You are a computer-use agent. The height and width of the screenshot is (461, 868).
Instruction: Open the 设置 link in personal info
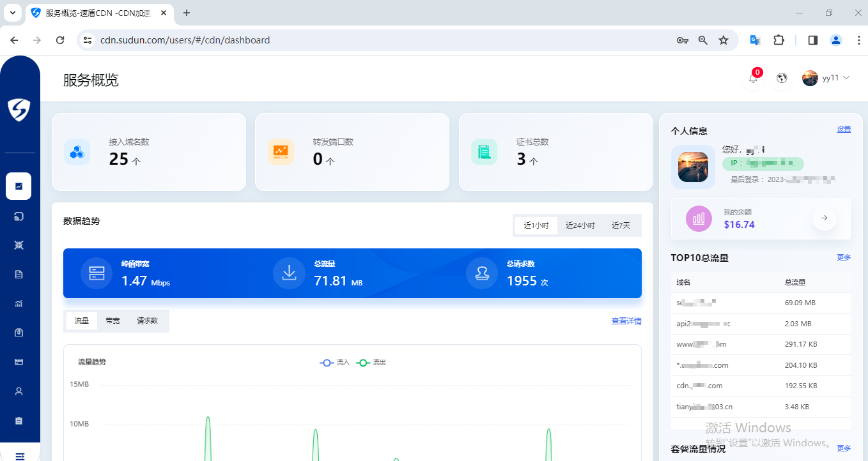844,129
